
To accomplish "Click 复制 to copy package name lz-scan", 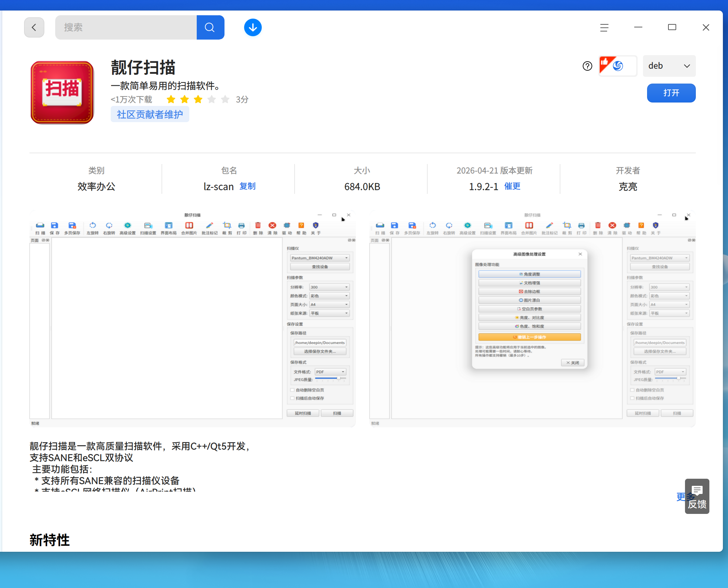I will click(x=247, y=186).
